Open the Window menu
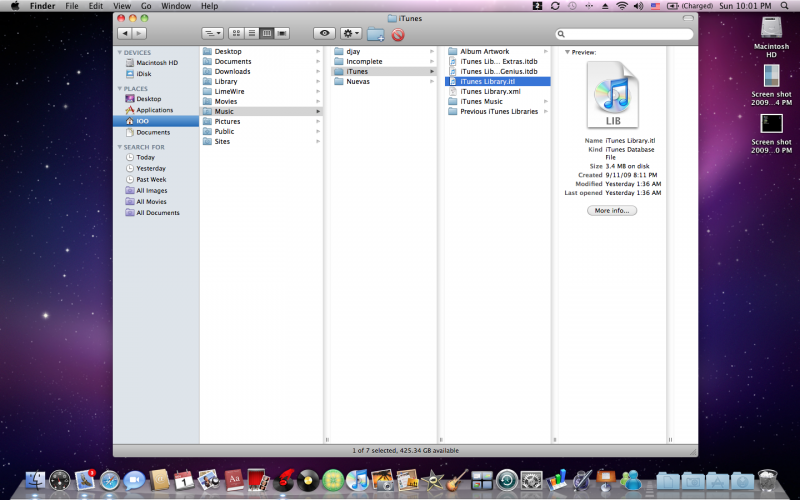 tap(176, 6)
